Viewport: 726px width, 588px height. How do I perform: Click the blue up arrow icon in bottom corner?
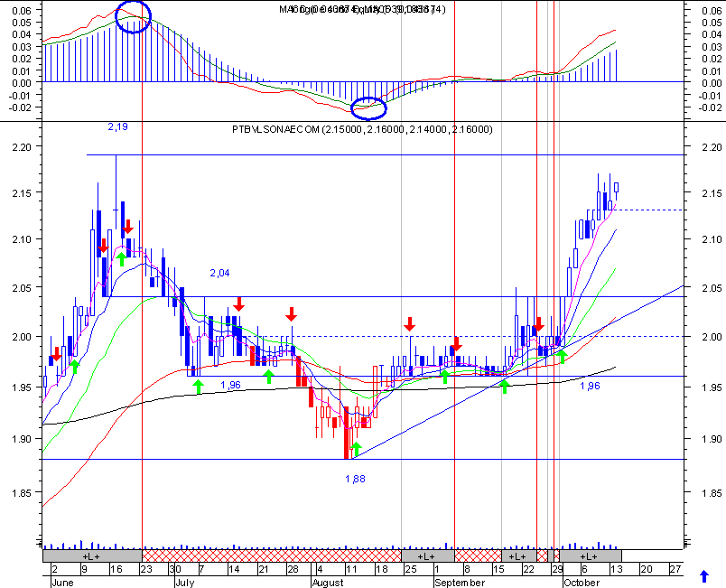click(703, 576)
